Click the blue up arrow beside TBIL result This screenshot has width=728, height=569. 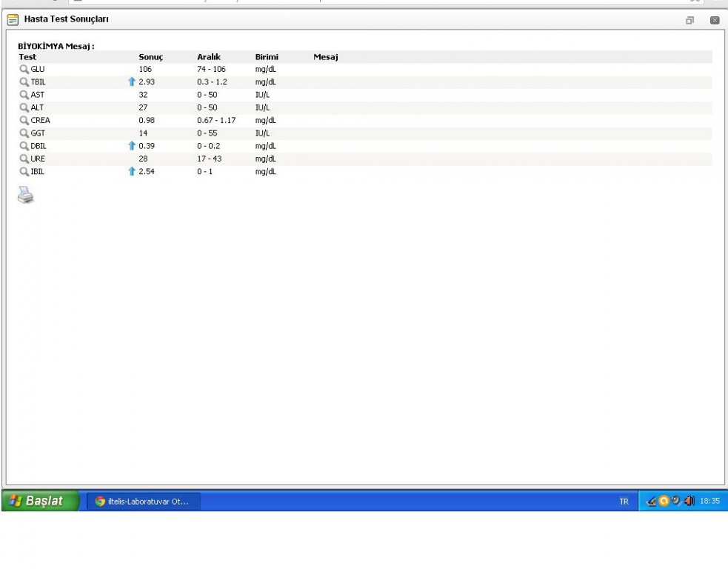pos(132,82)
